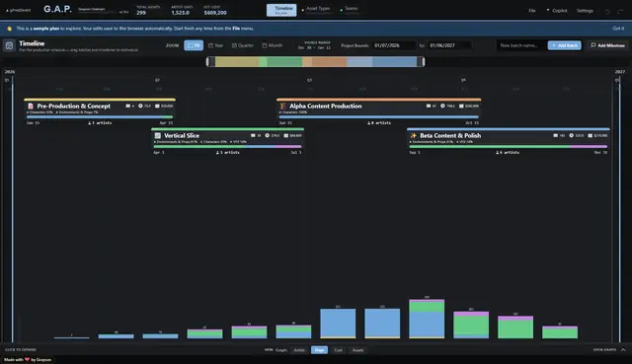The width and height of the screenshot is (632, 364).
Task: Switch to the Asset Types tab
Action: 316,10
